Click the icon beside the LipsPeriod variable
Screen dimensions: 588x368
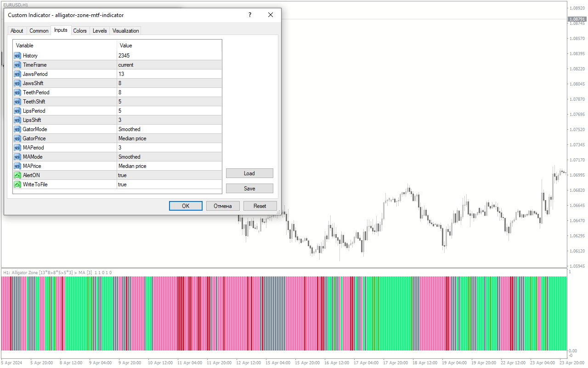pos(17,111)
